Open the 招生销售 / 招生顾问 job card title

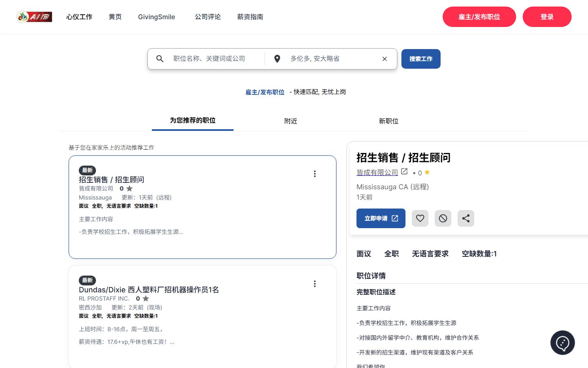111,180
